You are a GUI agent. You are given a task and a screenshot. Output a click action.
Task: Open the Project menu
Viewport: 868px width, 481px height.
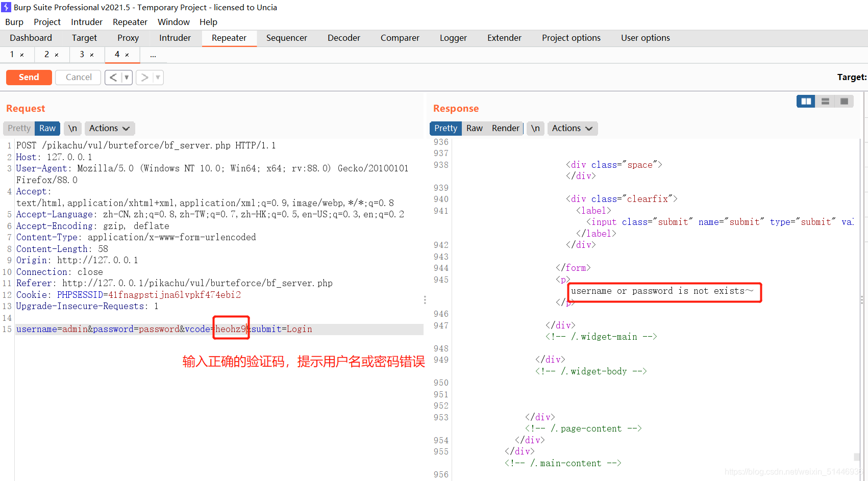click(x=47, y=22)
